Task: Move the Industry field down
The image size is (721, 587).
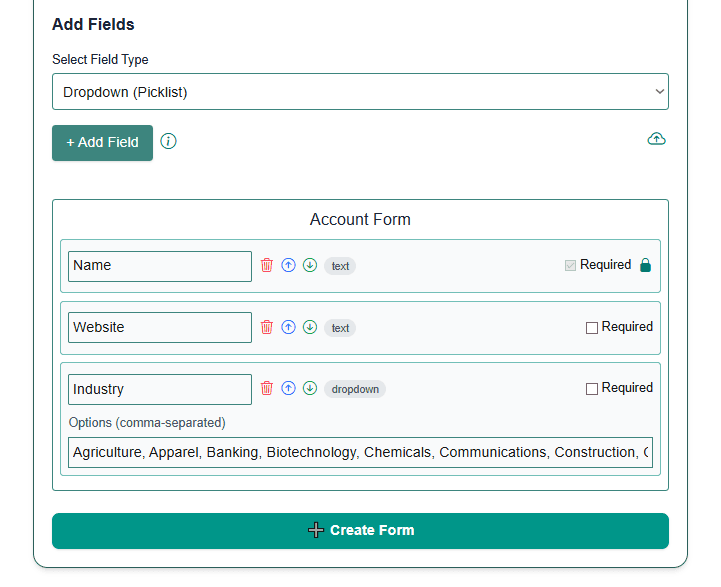Action: 310,388
